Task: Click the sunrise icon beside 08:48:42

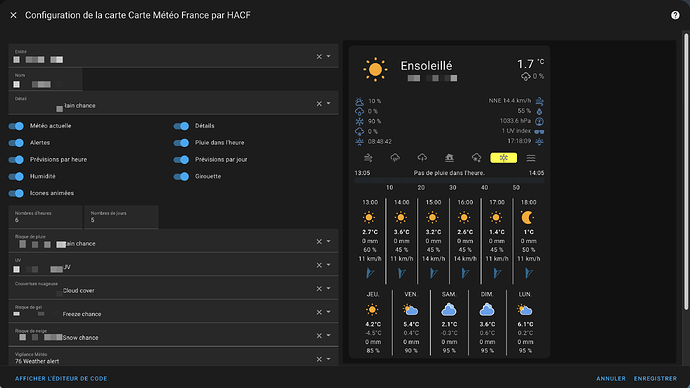Action: coord(360,142)
